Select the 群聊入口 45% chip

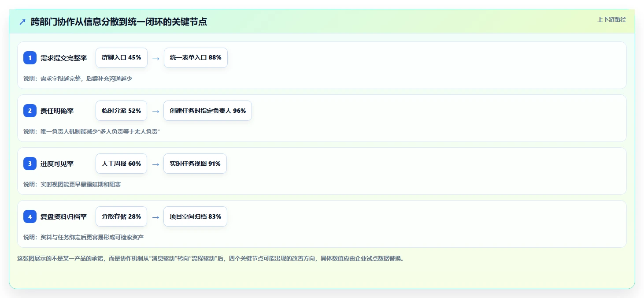click(x=121, y=58)
